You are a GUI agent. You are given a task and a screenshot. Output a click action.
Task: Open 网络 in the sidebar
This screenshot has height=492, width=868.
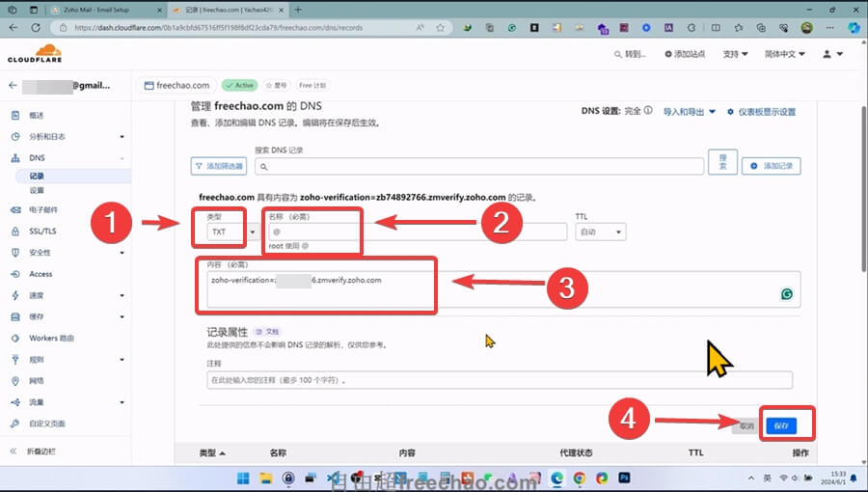[x=36, y=381]
